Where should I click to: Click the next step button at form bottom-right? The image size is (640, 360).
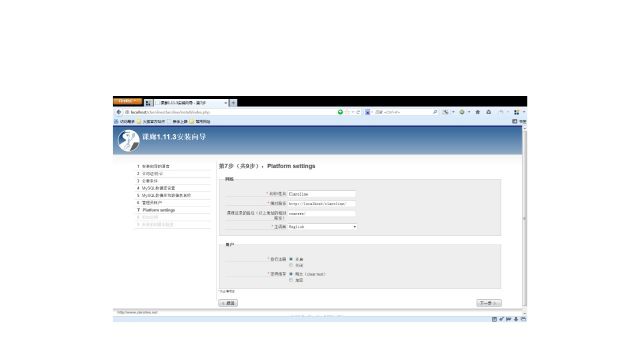[x=489, y=303]
